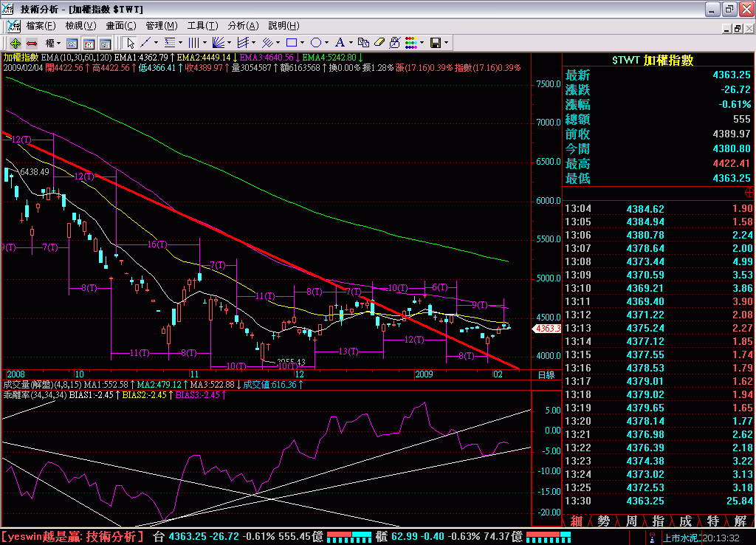Select the eraser tool
756x545 pixels.
[379, 44]
